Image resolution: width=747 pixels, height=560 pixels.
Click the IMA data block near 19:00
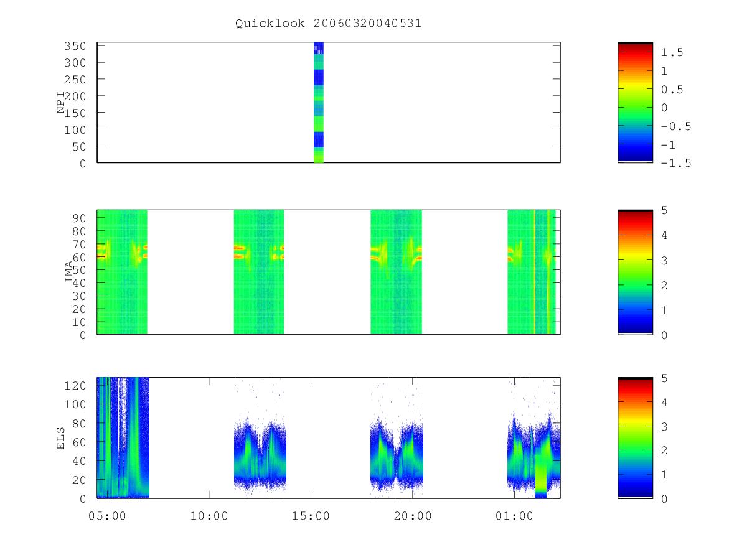tap(396, 272)
